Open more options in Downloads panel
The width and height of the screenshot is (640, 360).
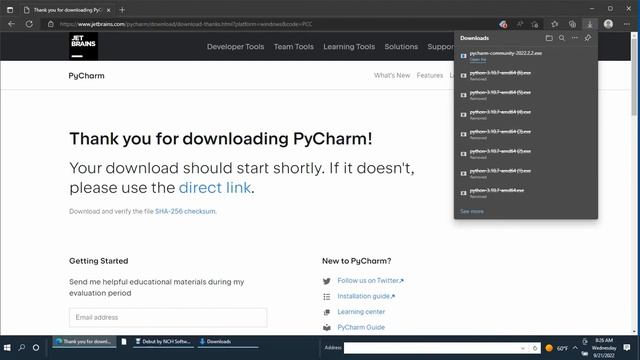point(575,38)
